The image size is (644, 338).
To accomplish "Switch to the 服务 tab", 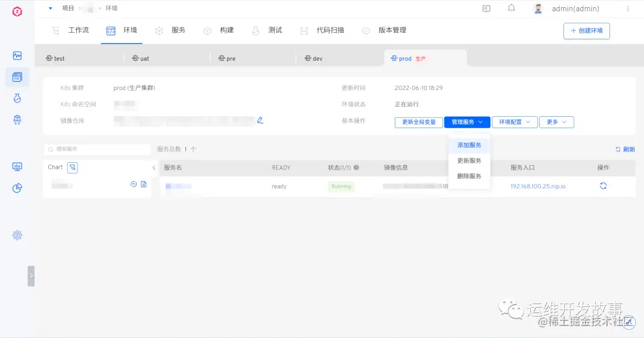I will pyautogui.click(x=170, y=30).
